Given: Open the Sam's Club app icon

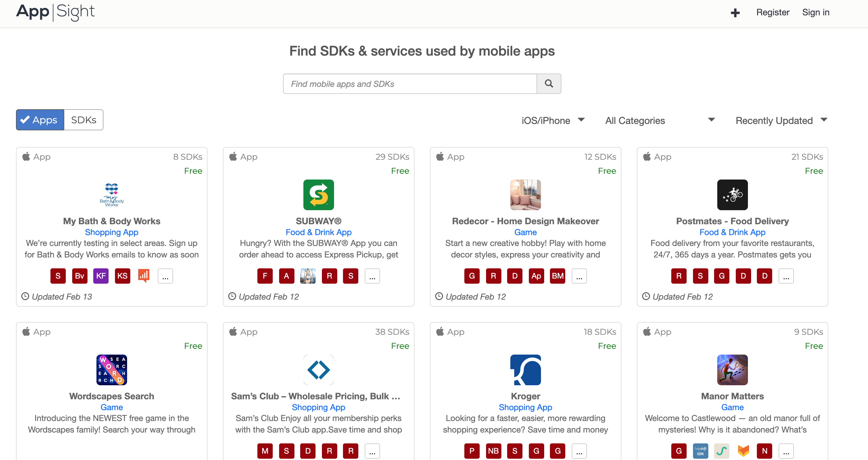Looking at the screenshot, I should [x=318, y=370].
